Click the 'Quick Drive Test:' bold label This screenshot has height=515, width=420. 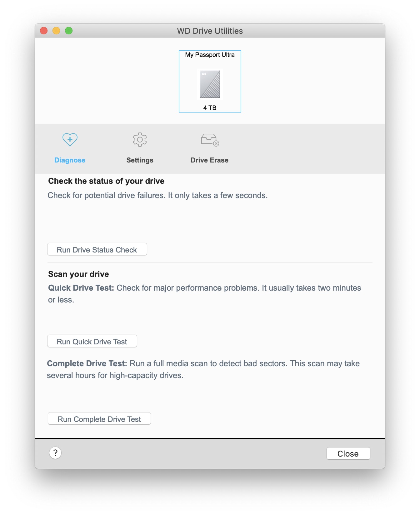tap(81, 288)
